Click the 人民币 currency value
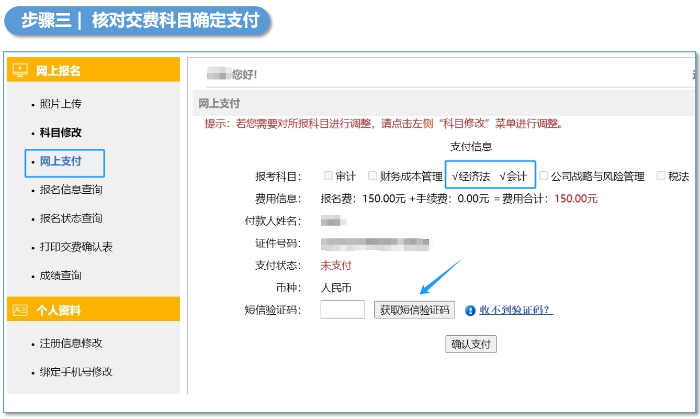 (336, 288)
